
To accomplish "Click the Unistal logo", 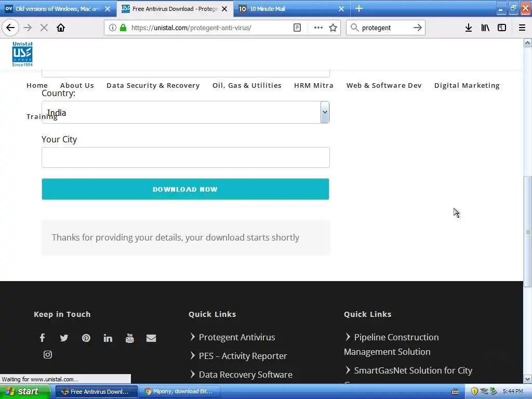I will [22, 54].
